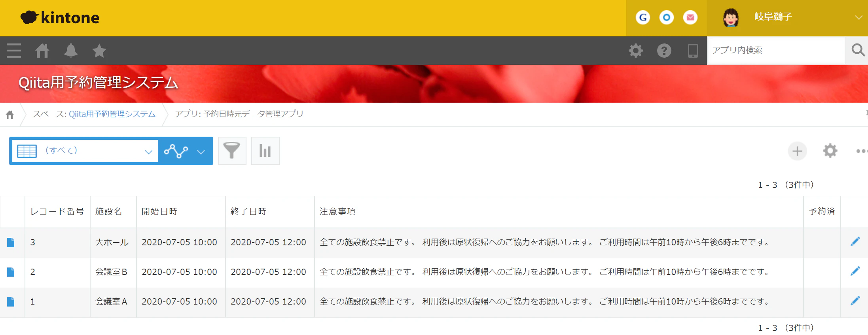Open the help question mark icon
This screenshot has height=335, width=868.
(664, 51)
